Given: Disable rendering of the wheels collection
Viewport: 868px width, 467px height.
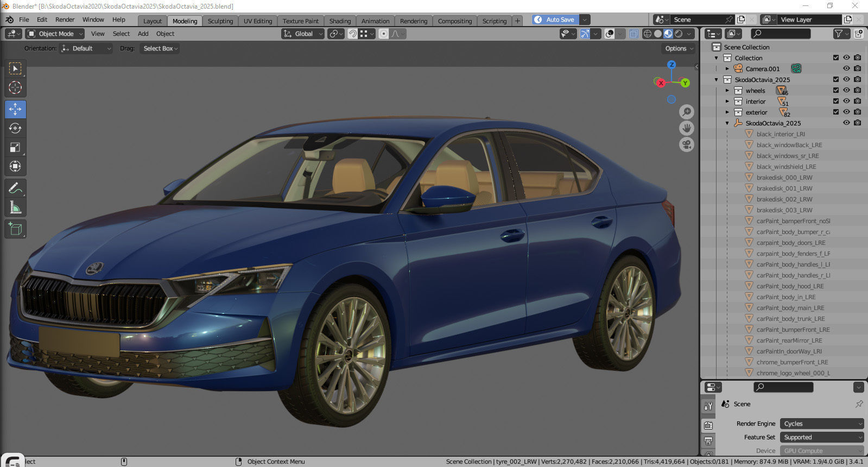Looking at the screenshot, I should (857, 90).
